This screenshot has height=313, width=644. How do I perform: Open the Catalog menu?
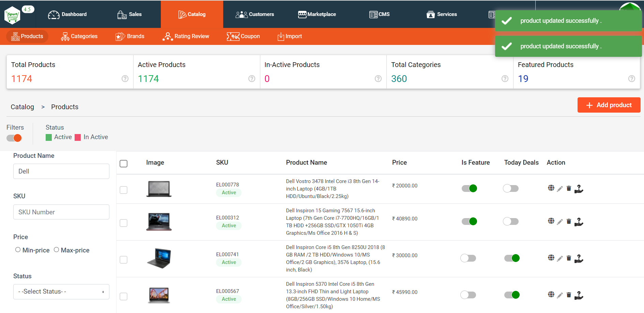(x=192, y=14)
